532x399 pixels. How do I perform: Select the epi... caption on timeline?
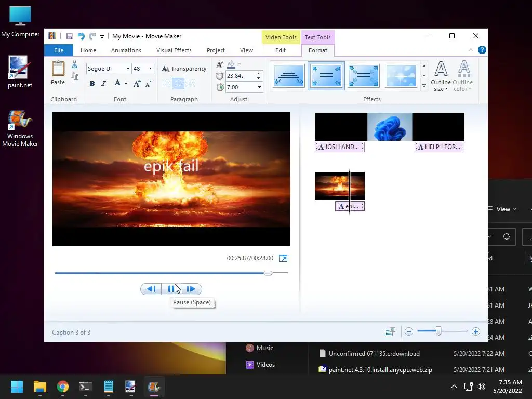tap(350, 206)
